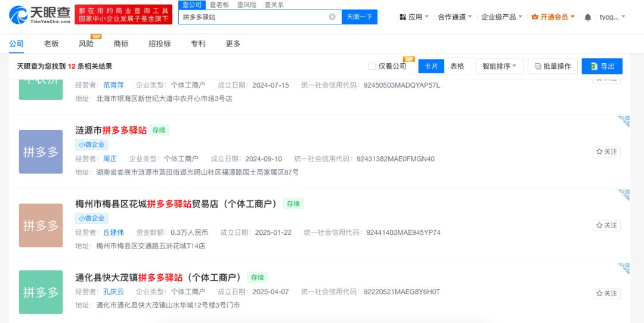Viewport: 644px width, 323px height.
Task: Switch to 表格 table view
Action: [457, 66]
